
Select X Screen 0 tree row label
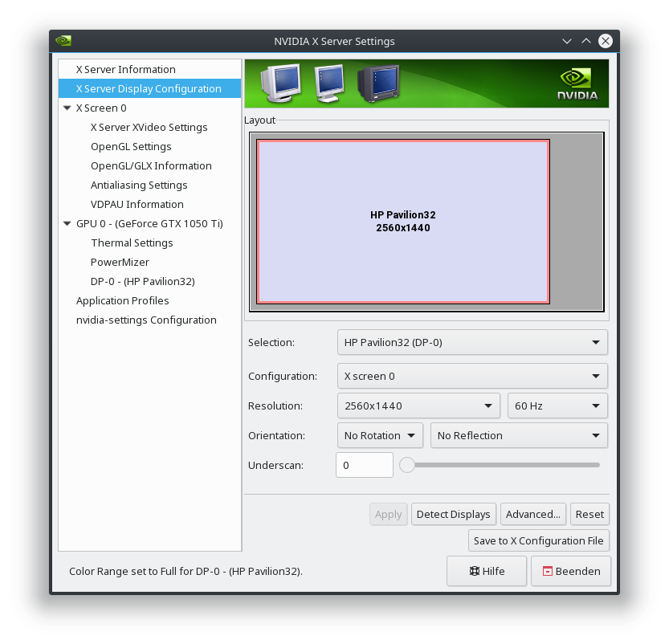101,108
